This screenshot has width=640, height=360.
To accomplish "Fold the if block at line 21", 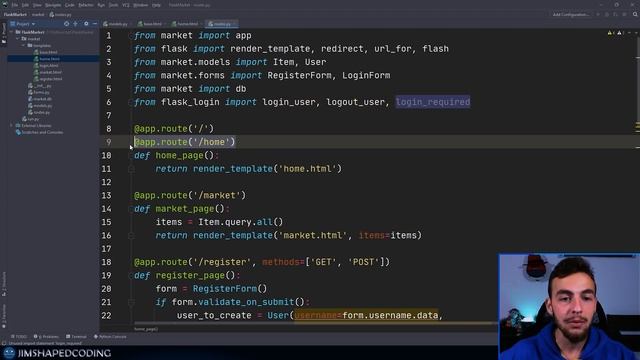I will [x=131, y=302].
